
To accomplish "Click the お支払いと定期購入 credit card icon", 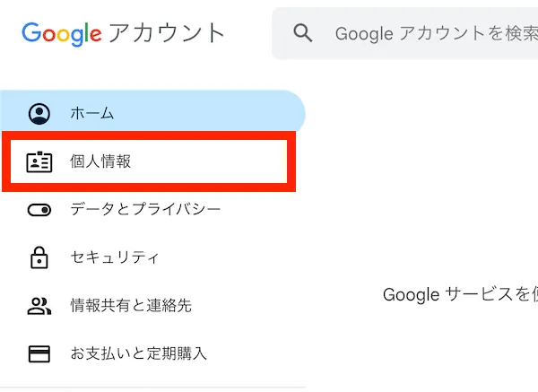I will (x=39, y=353).
